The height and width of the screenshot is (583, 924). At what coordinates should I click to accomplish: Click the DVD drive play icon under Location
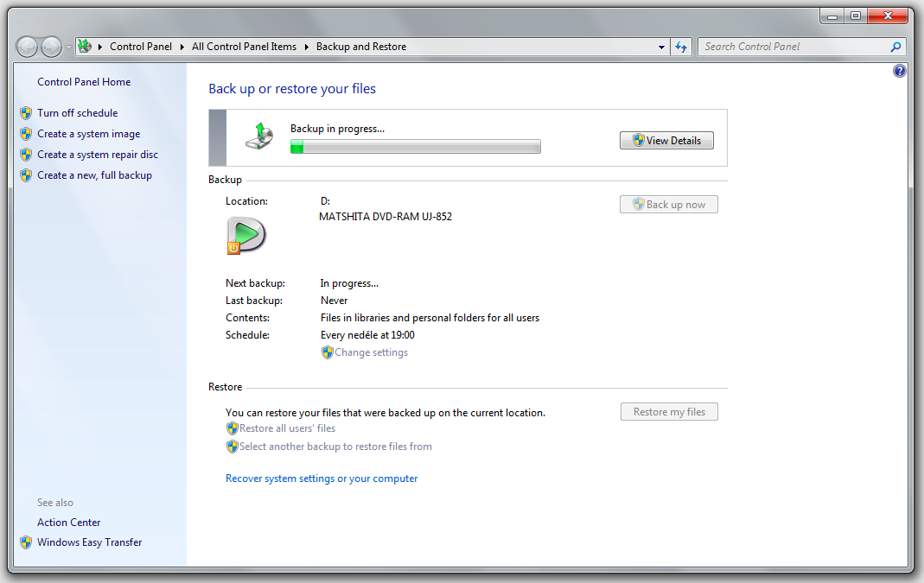click(x=246, y=236)
